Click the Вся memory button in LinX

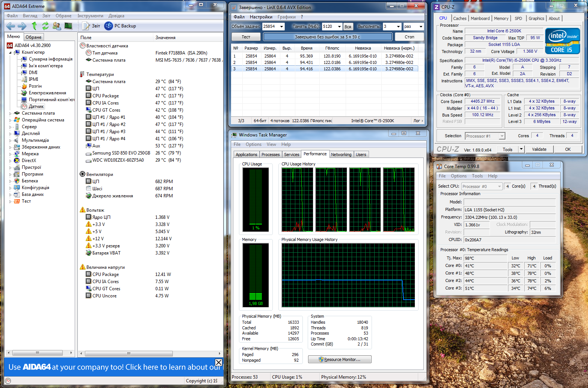click(x=348, y=27)
